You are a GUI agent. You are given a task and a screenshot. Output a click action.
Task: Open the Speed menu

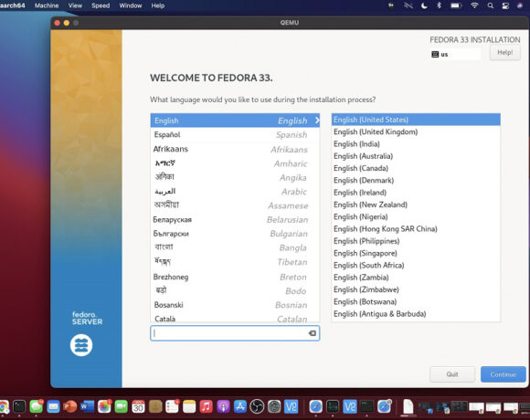click(x=101, y=5)
